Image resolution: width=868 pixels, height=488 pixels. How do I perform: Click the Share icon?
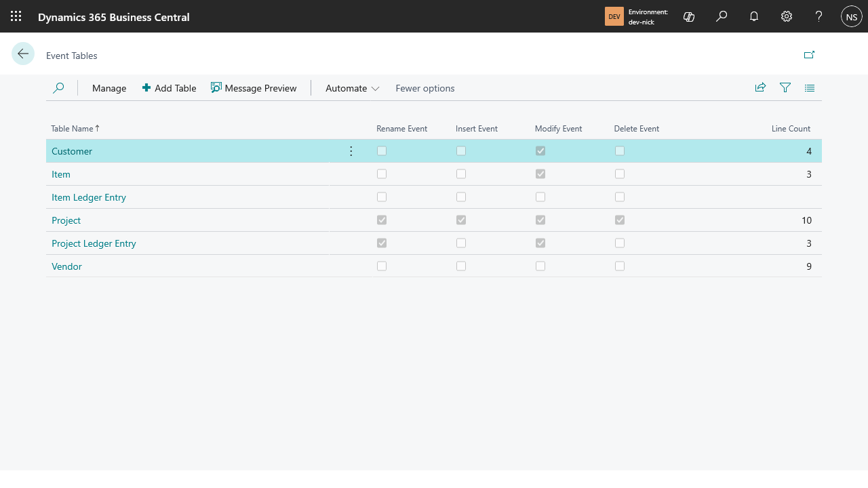point(760,87)
